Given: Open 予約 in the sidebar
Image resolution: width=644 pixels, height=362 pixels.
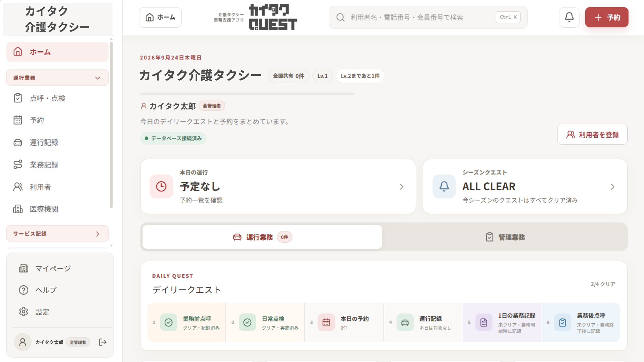Looking at the screenshot, I should [57, 120].
